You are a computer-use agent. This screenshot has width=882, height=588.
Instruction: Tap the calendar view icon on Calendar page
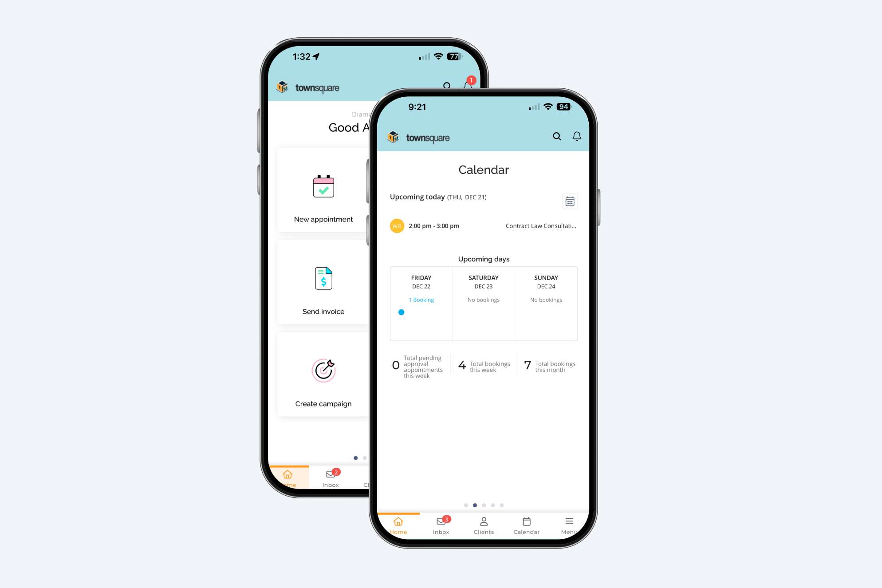pyautogui.click(x=570, y=201)
